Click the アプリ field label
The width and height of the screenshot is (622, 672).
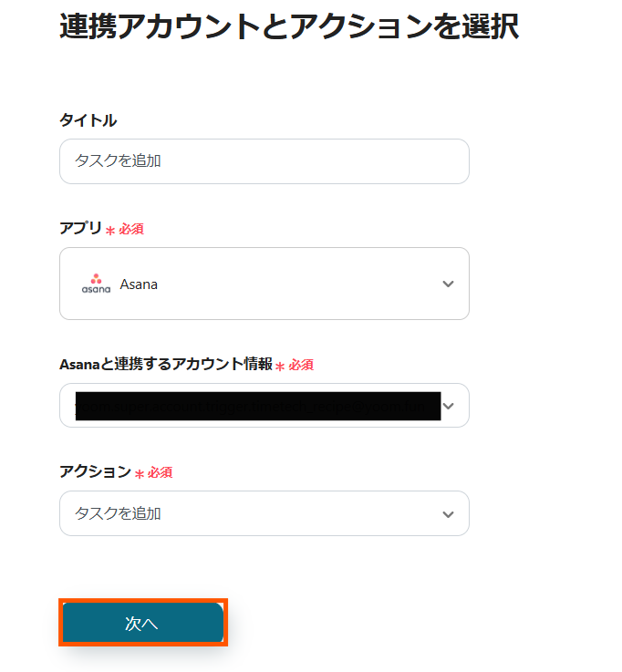point(80,229)
